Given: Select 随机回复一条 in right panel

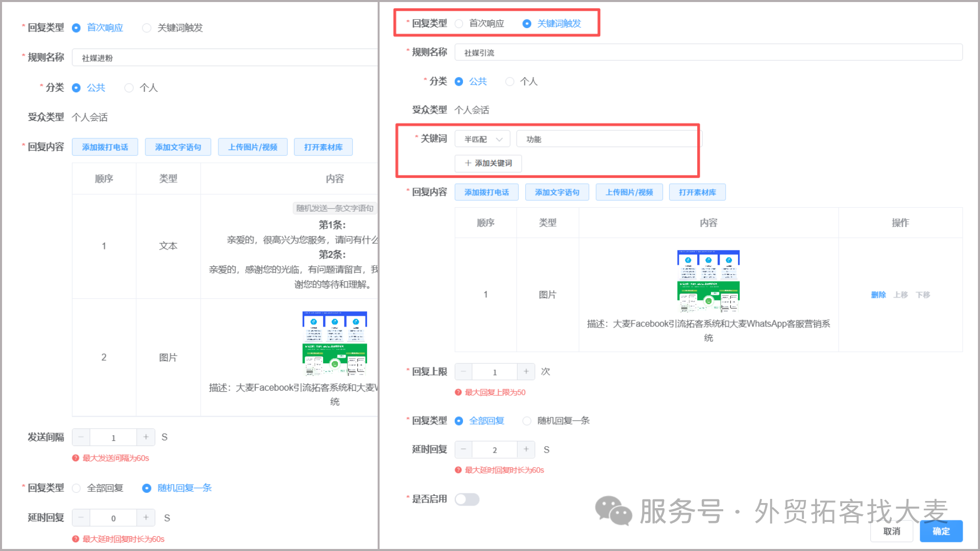Looking at the screenshot, I should [x=527, y=421].
